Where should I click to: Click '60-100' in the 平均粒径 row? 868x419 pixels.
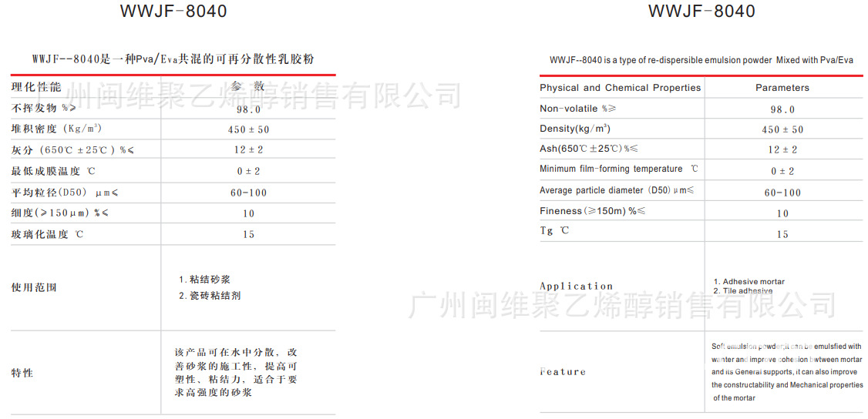248,193
